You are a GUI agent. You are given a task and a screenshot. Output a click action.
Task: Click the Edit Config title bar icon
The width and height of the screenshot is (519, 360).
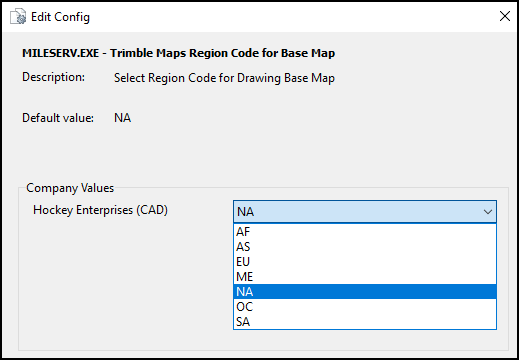[x=18, y=17]
